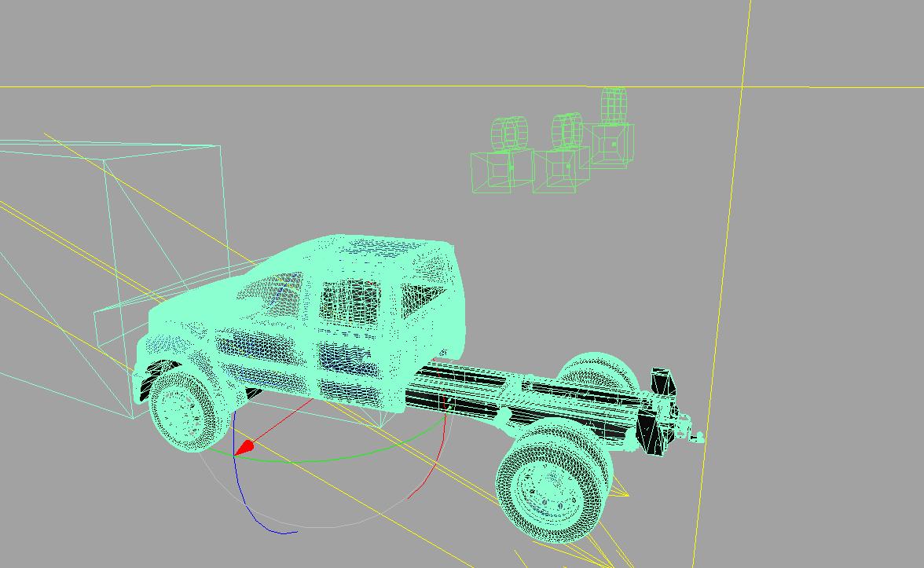924x568 pixels.
Task: Select the rightmost green wireframe helper object
Action: click(611, 145)
